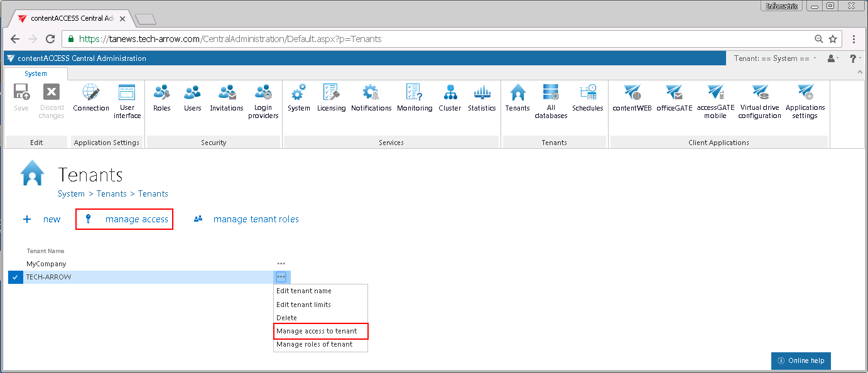Open Connection settings in the ribbon

coord(91,97)
